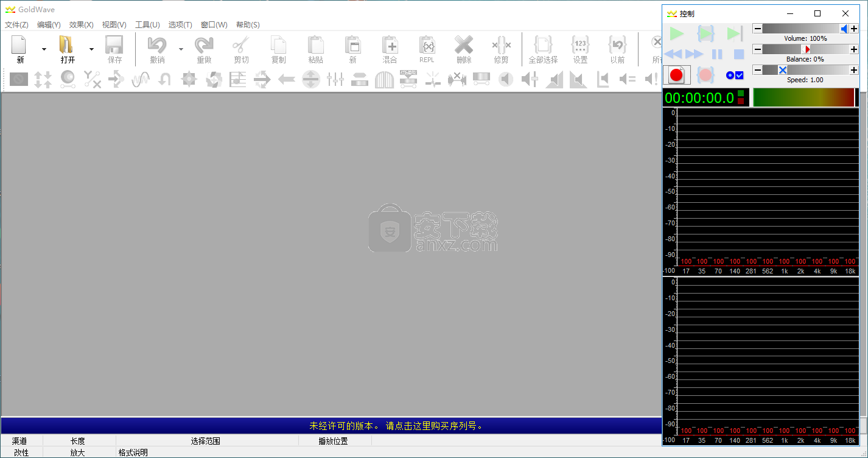Open the 编辑(Y) menu
The image size is (868, 458).
coord(49,25)
